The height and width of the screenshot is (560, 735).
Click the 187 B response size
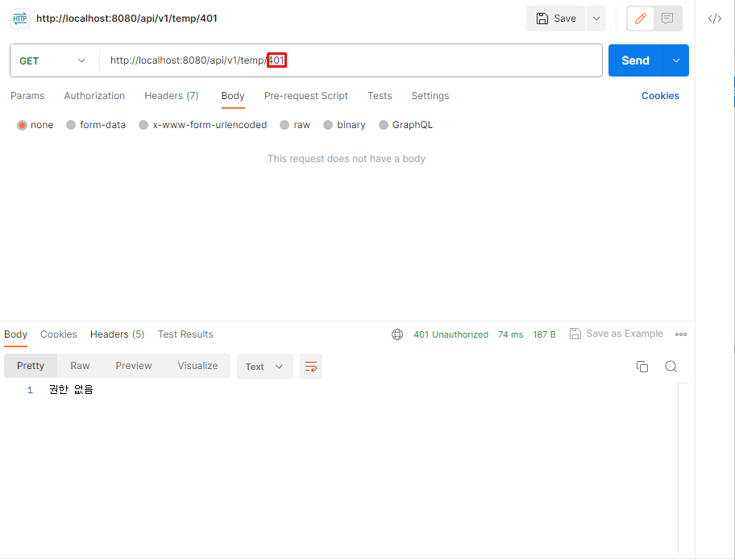pos(544,334)
